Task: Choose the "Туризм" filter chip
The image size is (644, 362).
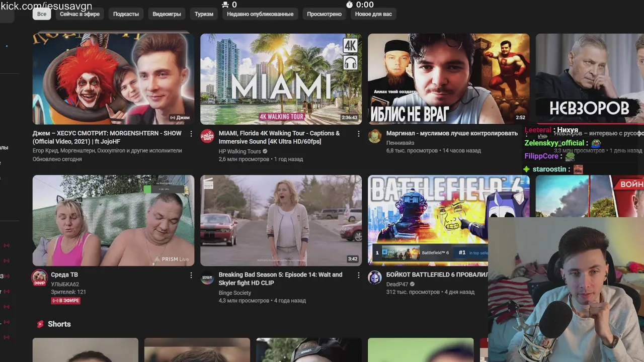Action: point(204,14)
